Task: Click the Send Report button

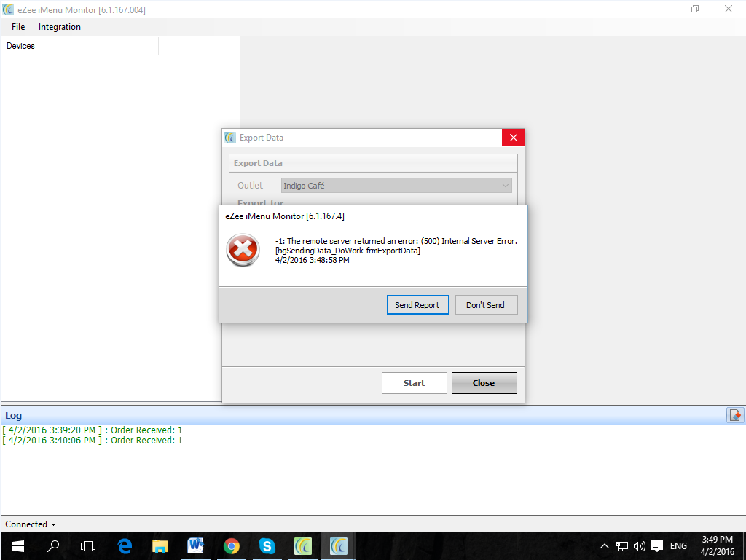Action: 417,304
